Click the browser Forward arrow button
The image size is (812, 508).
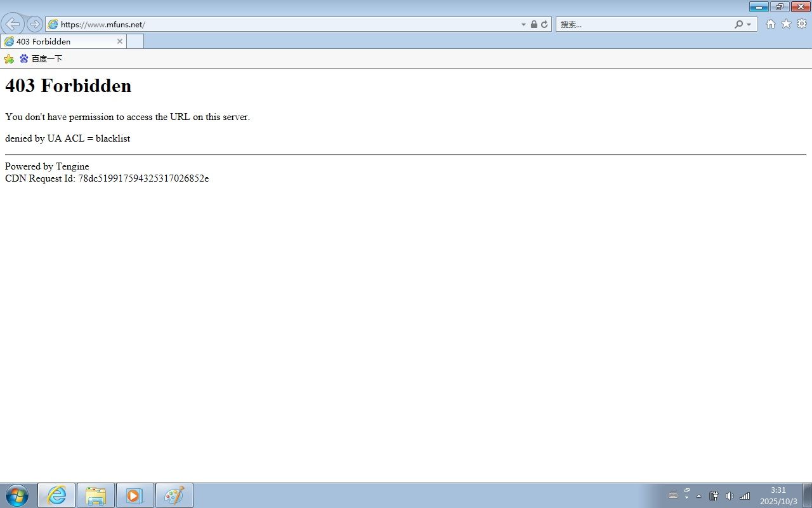pos(35,24)
